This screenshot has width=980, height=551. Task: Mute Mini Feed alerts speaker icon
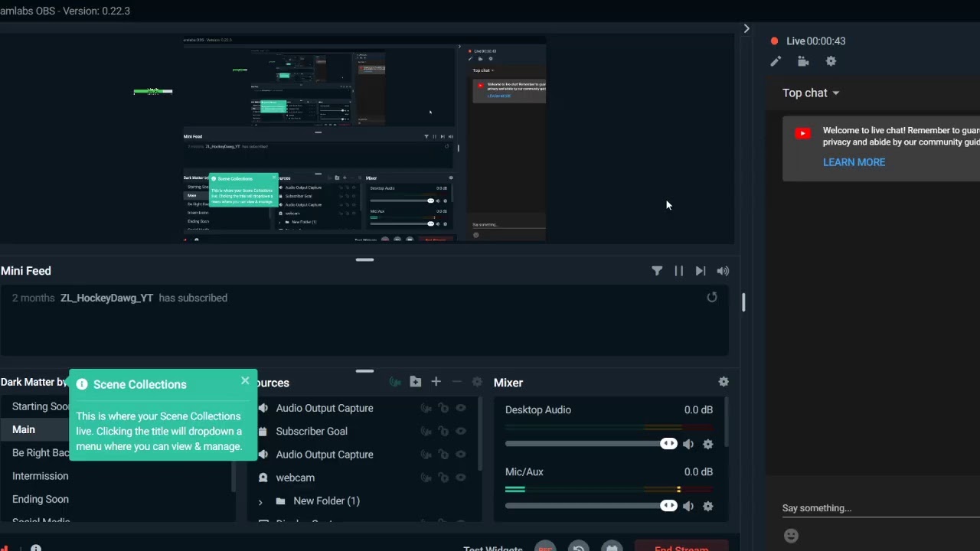(x=723, y=271)
